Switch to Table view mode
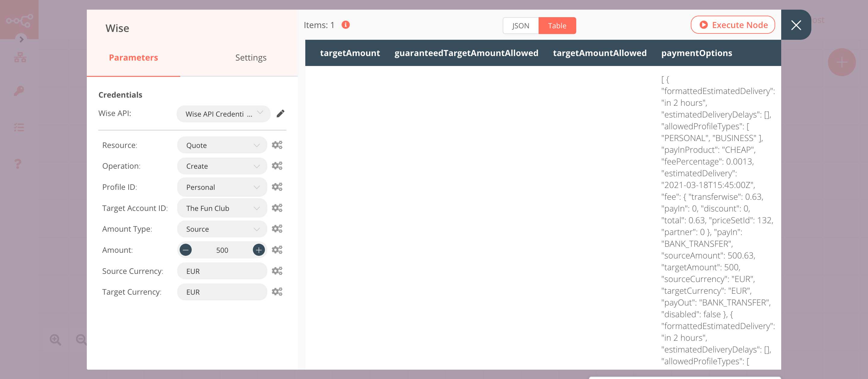Viewport: 868px width, 379px height. [557, 25]
